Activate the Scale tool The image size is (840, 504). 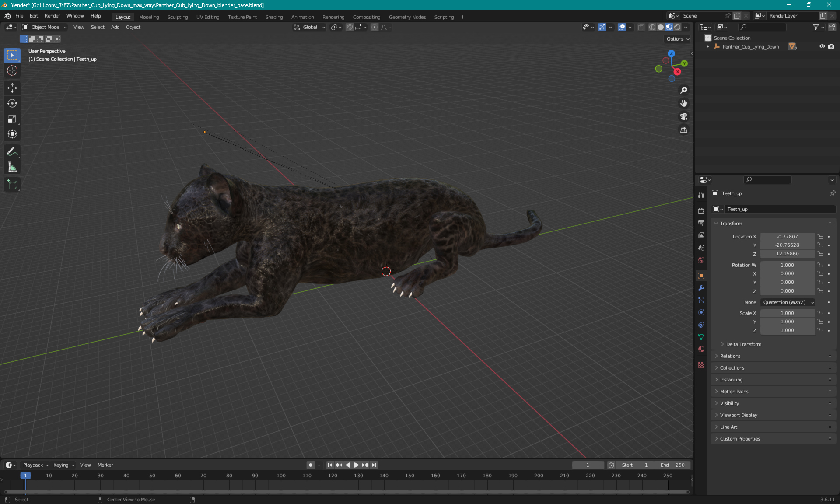click(x=12, y=119)
